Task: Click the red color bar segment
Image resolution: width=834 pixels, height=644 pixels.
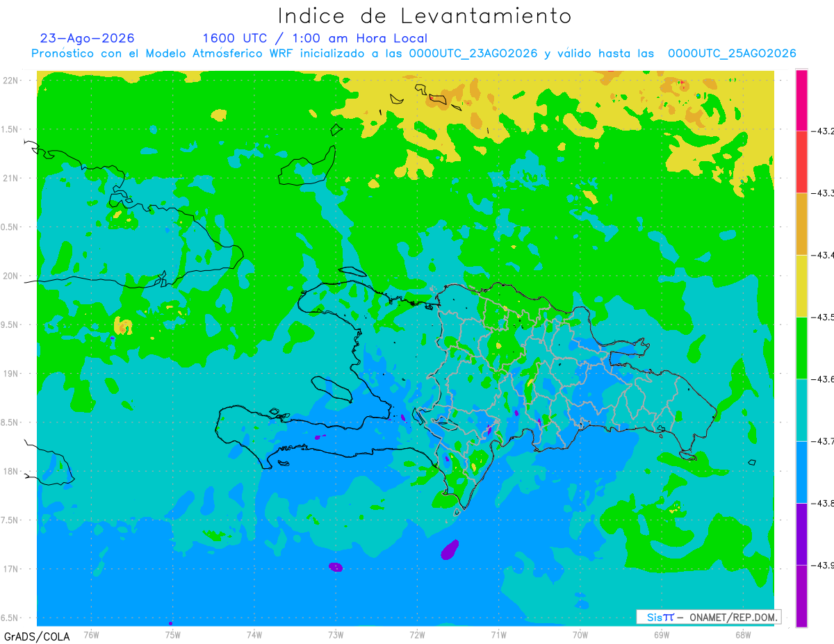Action: [x=801, y=162]
